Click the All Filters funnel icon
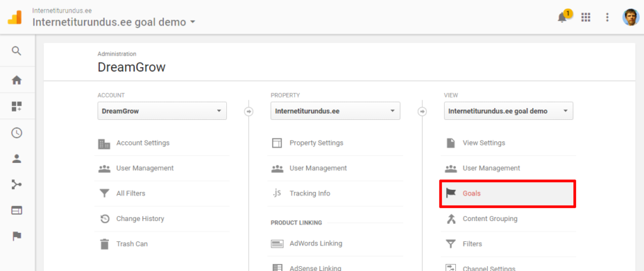Image resolution: width=644 pixels, height=271 pixels. pos(105,193)
